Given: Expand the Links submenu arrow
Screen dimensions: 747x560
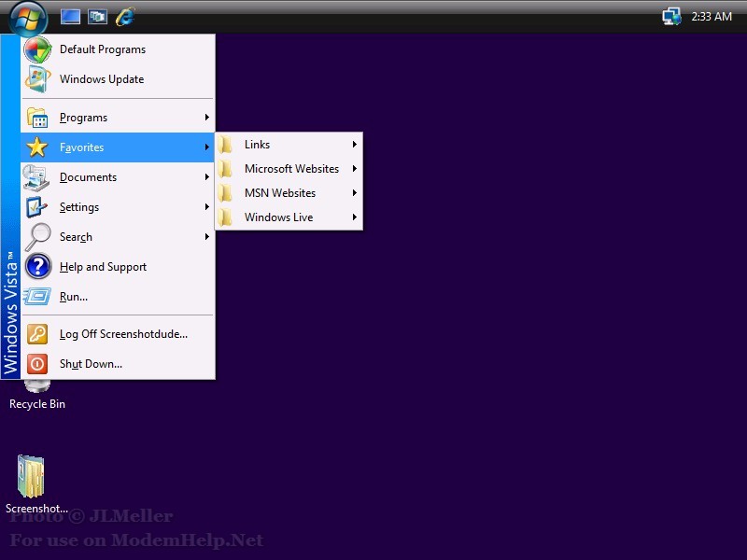Looking at the screenshot, I should 355,145.
